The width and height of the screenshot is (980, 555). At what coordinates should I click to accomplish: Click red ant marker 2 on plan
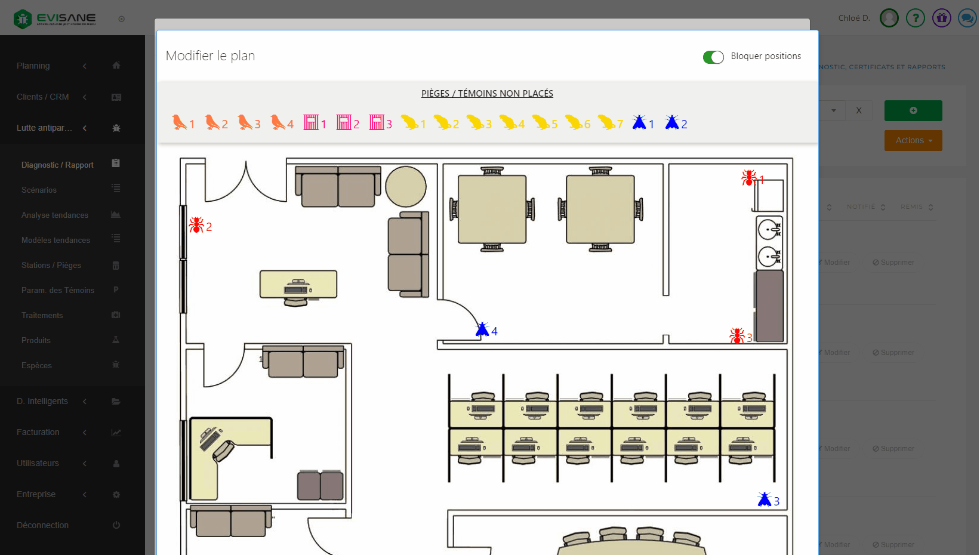coord(196,225)
